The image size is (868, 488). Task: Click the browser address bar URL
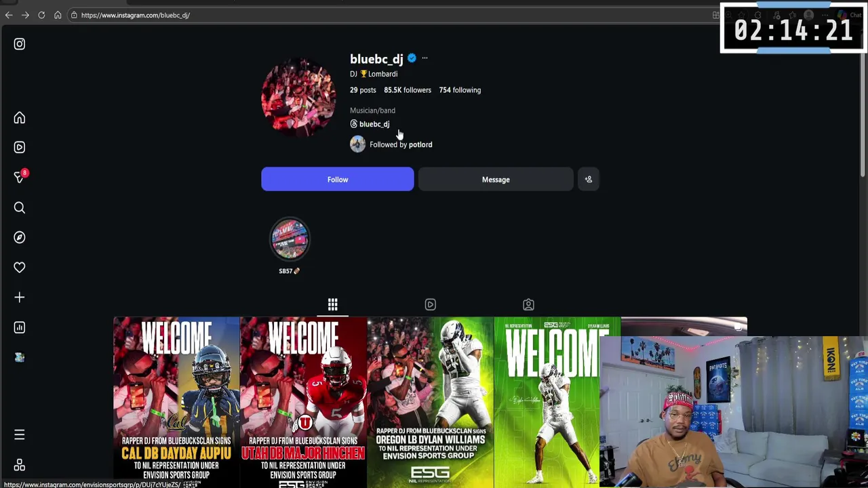(x=136, y=15)
